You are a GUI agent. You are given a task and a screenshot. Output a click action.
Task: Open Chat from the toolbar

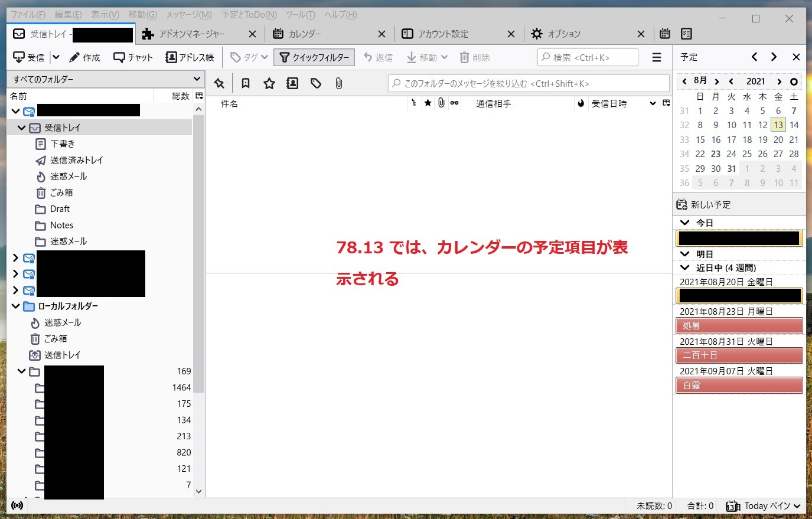tap(133, 57)
